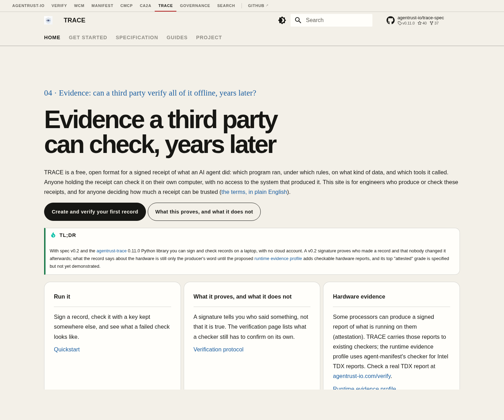Screen dimensions: 504x420
Task: Click the '04 · Evidence' subtitle text
Action: pyautogui.click(x=150, y=93)
